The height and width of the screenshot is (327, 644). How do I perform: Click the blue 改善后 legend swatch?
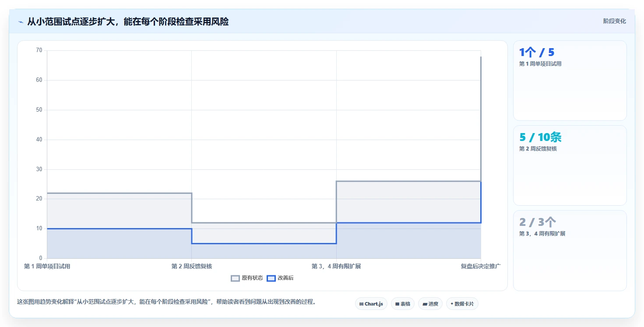tap(271, 278)
